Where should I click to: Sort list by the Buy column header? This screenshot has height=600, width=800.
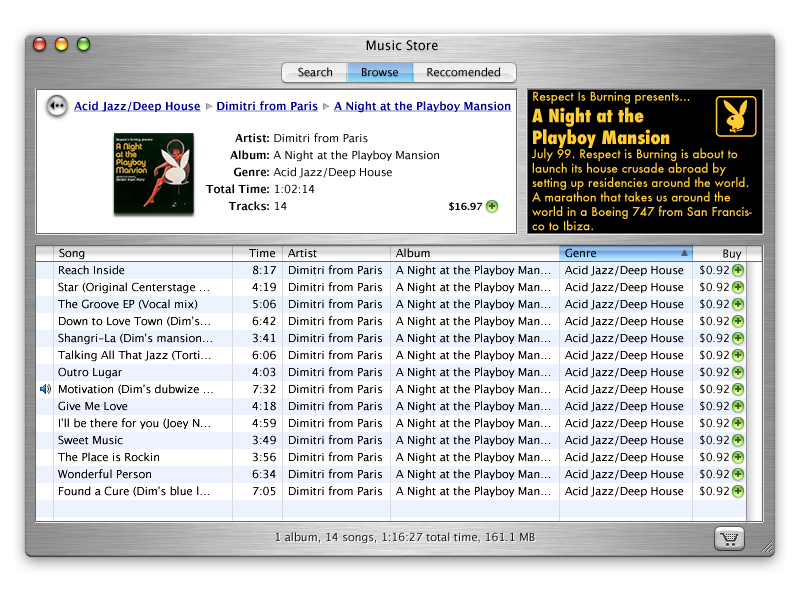pos(719,254)
